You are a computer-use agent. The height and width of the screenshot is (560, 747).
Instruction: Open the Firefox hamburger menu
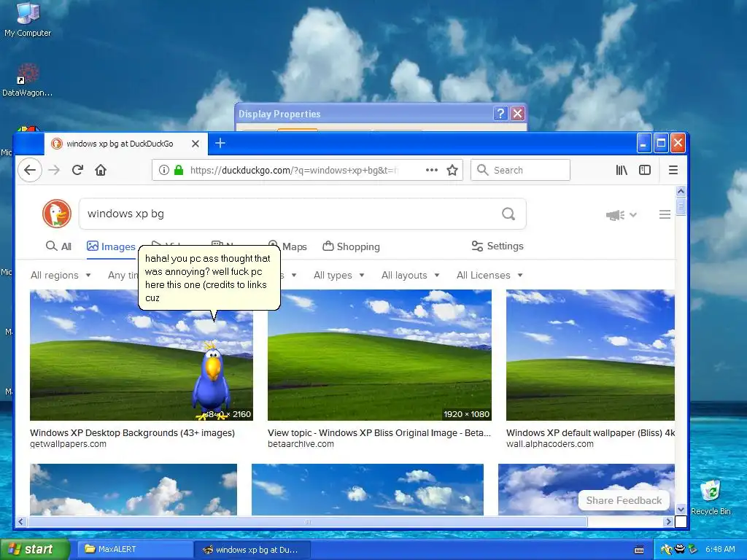[673, 170]
